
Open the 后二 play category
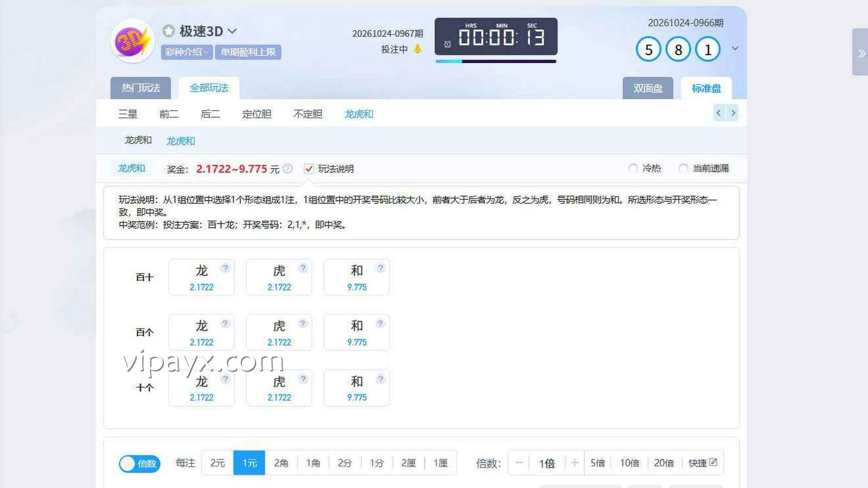click(x=210, y=114)
